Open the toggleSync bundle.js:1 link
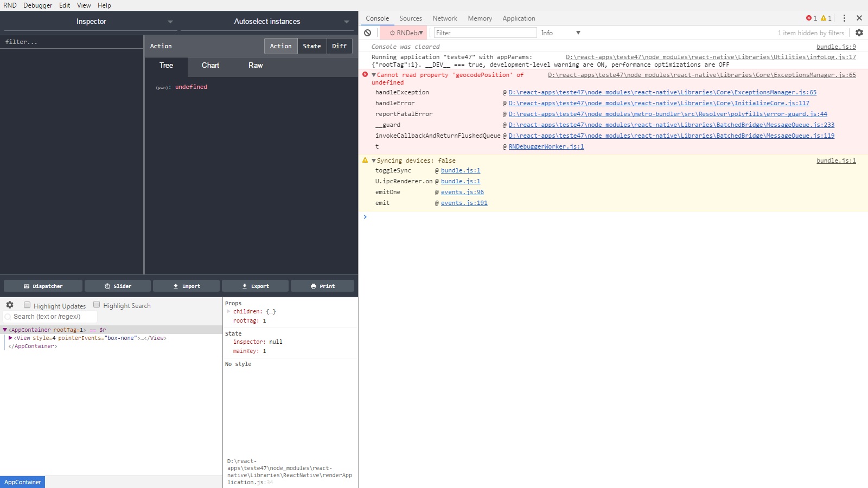 (460, 170)
